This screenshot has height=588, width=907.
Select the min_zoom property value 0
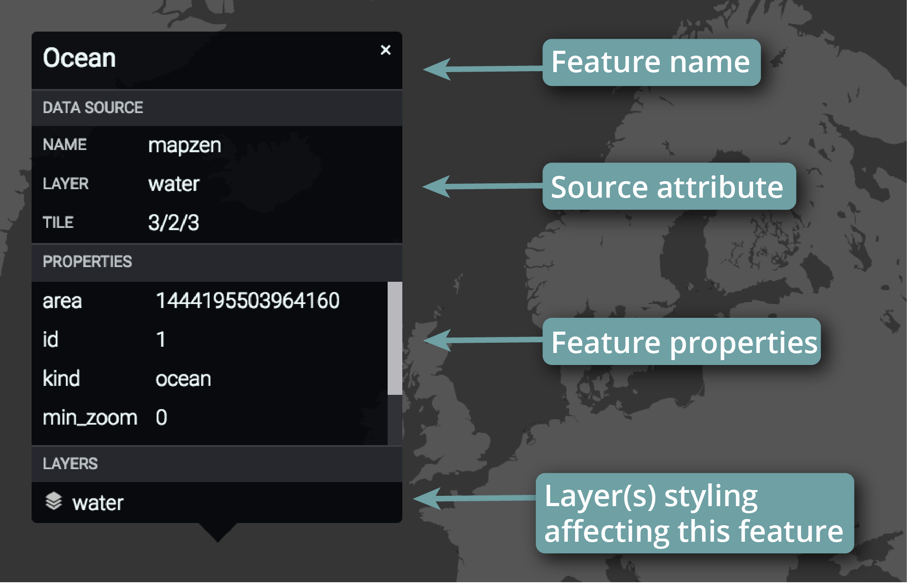click(x=162, y=418)
